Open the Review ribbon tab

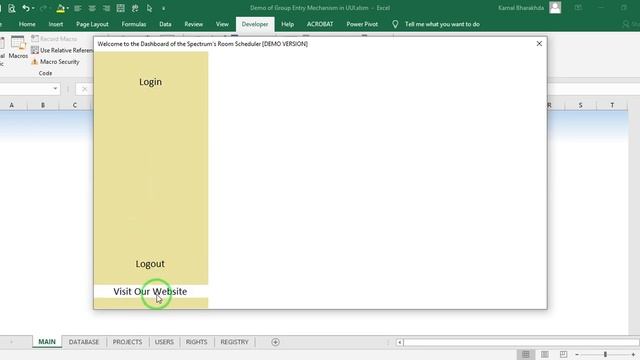tap(193, 24)
